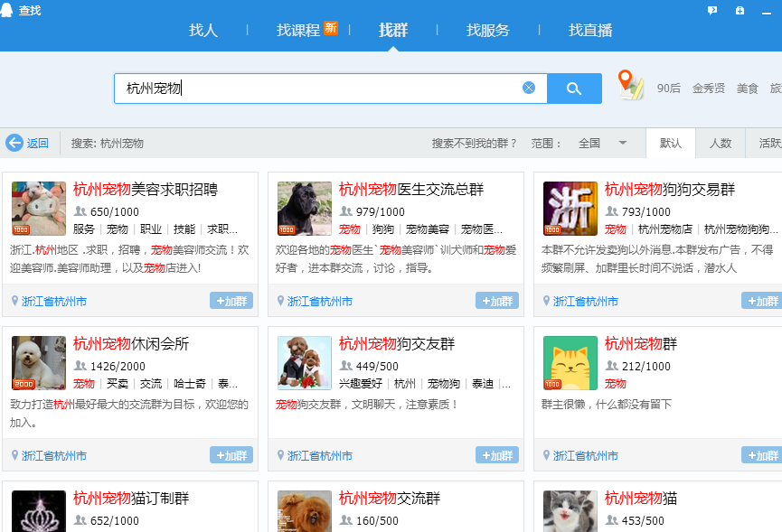Expand the 全国 range dropdown
The height and width of the screenshot is (532, 782).
[x=622, y=143]
